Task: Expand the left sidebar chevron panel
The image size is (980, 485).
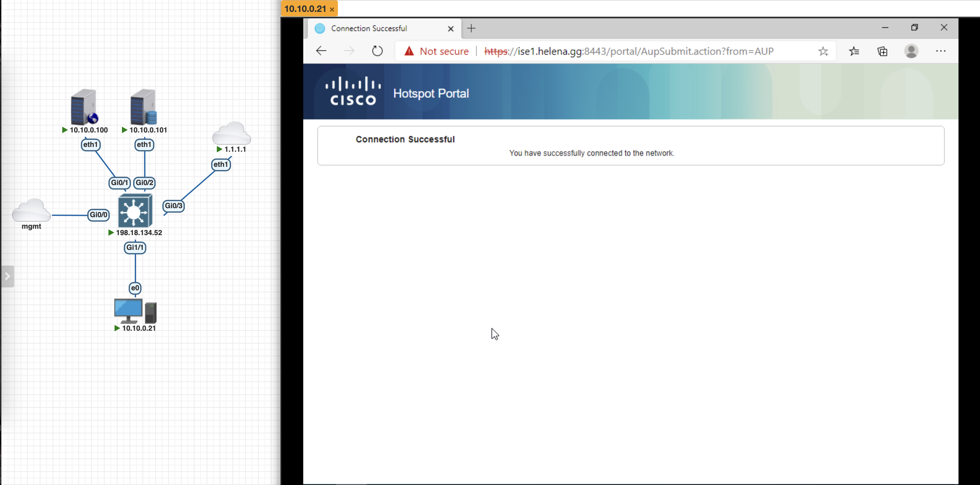Action: coord(7,276)
